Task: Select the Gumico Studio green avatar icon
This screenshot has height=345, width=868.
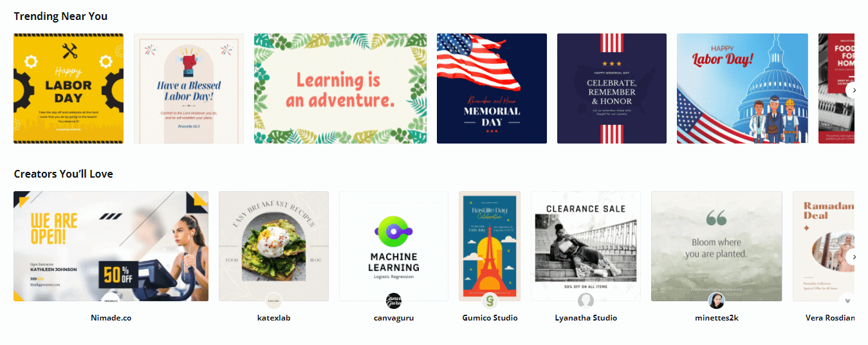Action: [490, 301]
